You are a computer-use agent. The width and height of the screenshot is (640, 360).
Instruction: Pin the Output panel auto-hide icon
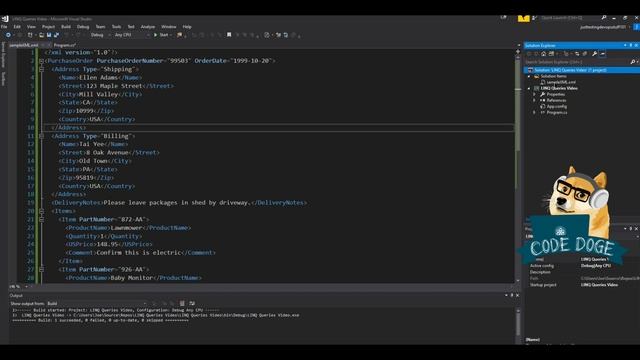point(512,295)
